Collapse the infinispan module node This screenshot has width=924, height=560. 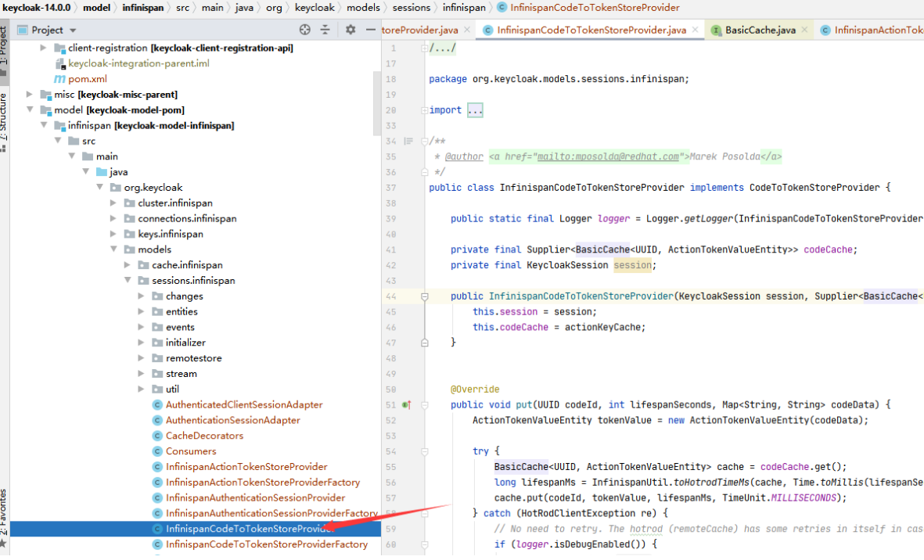pos(44,125)
